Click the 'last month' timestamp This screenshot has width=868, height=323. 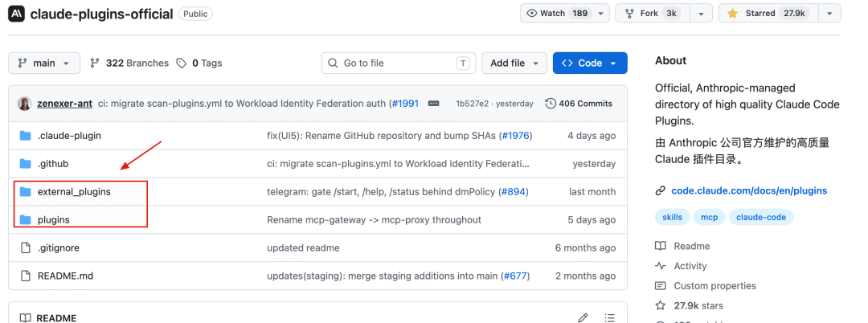[x=592, y=192]
